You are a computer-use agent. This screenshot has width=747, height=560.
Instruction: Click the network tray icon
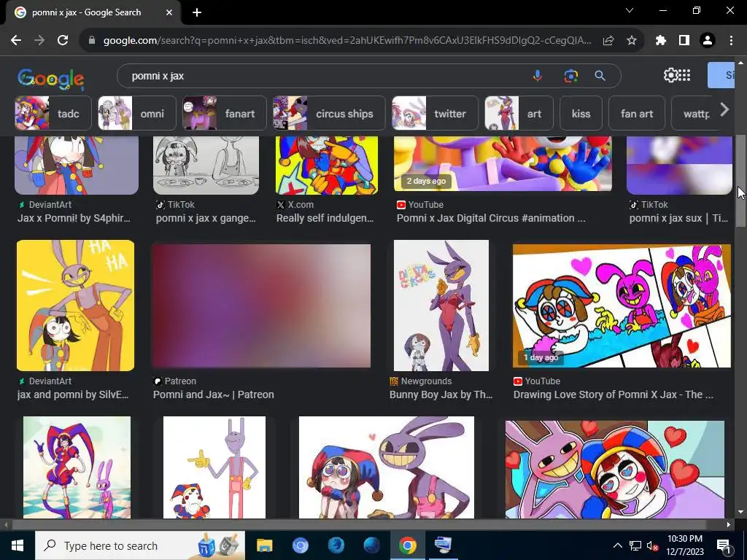click(635, 545)
